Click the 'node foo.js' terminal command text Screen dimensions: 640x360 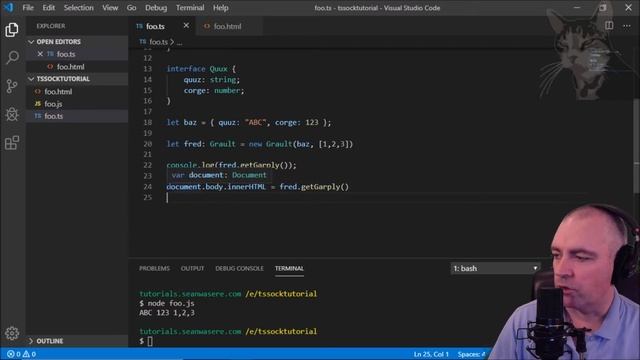pos(171,303)
